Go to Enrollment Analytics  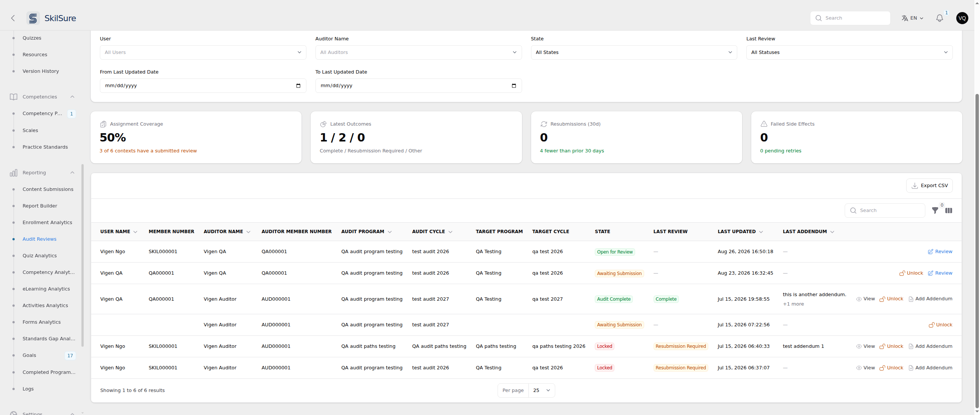pyautogui.click(x=47, y=222)
